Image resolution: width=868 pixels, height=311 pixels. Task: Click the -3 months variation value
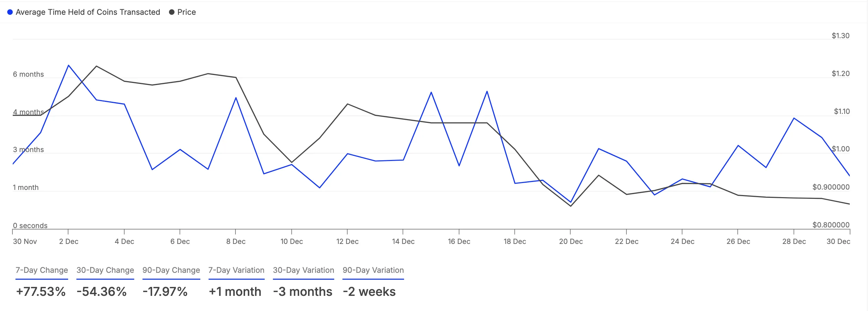coord(303,291)
